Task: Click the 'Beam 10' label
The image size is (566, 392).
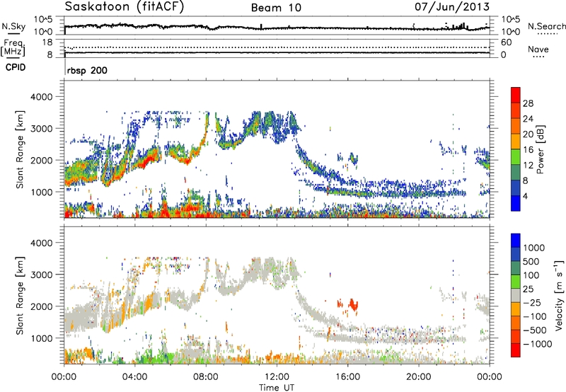Action: [276, 8]
